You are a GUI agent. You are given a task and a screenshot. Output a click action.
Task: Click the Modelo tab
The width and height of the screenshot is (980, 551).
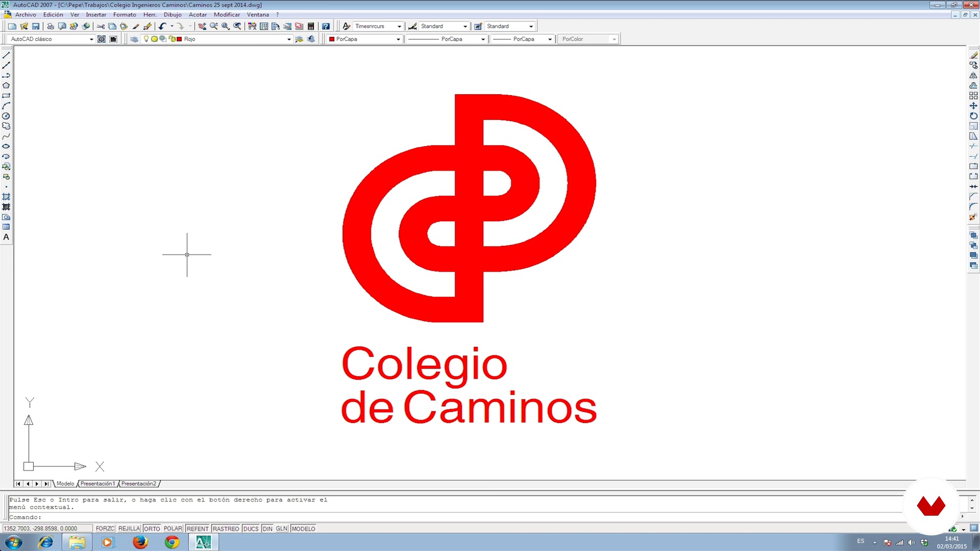65,484
